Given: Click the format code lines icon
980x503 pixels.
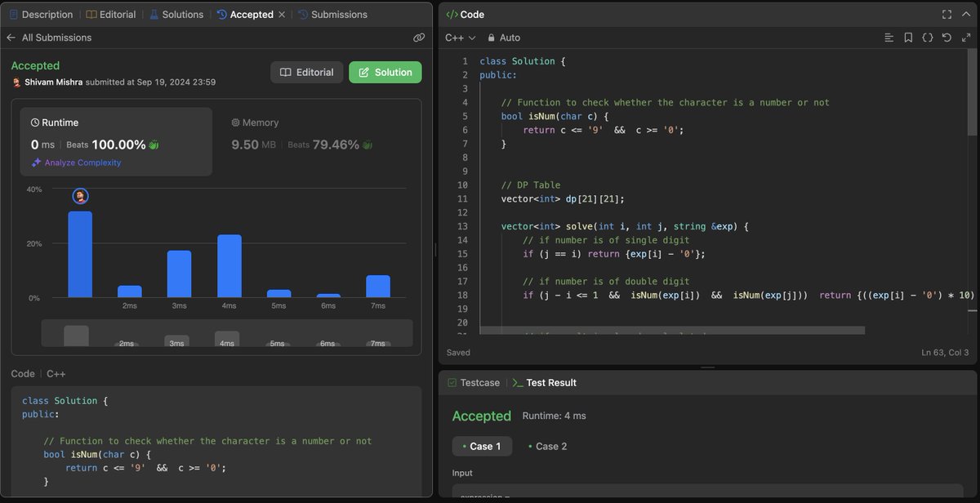Looking at the screenshot, I should point(889,38).
